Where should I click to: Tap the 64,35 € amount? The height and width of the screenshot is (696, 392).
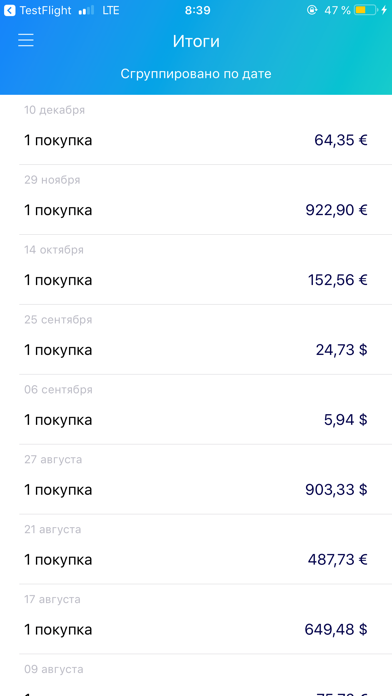point(341,140)
